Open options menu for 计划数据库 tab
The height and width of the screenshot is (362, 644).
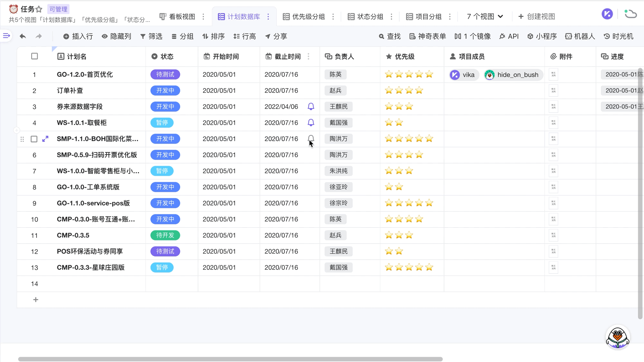[x=268, y=16]
